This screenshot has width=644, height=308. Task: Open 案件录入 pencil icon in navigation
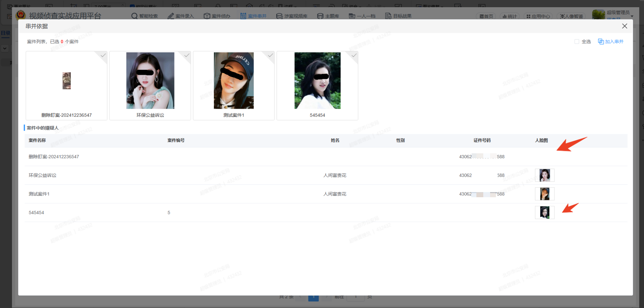click(x=171, y=16)
